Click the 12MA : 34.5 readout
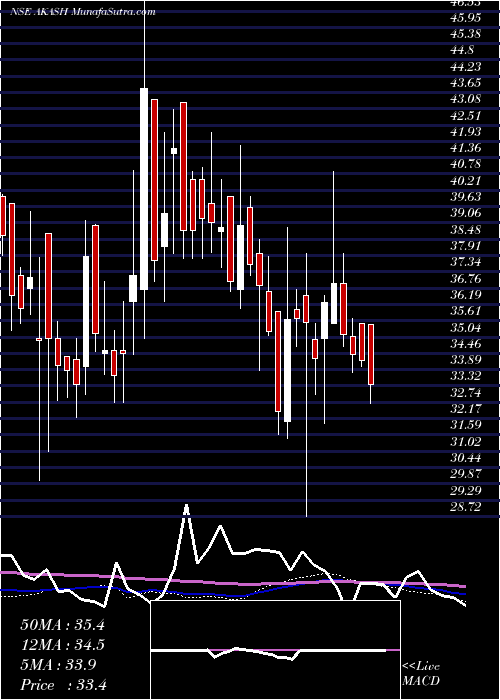The image size is (500, 700). pyautogui.click(x=62, y=645)
